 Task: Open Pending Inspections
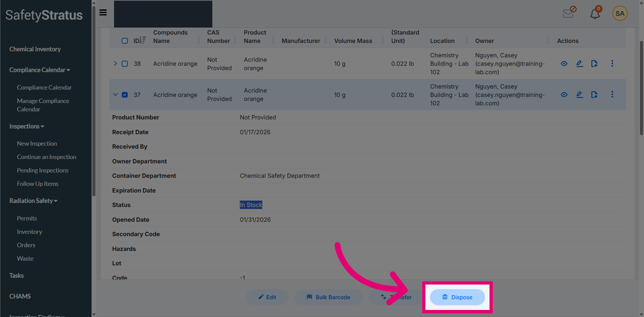pyautogui.click(x=43, y=170)
